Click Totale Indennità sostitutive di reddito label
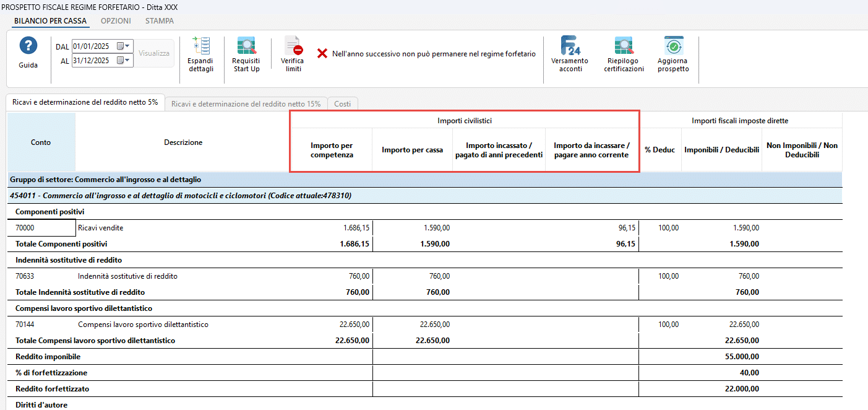This screenshot has height=410, width=868. 80,292
